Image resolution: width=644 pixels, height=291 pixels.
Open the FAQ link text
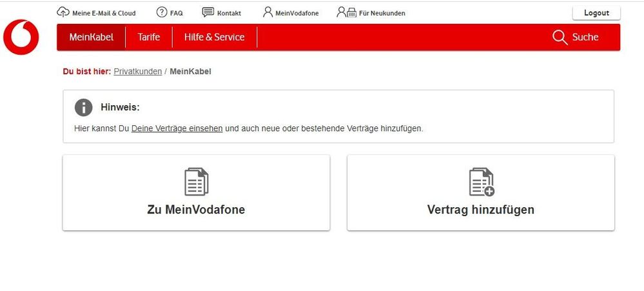pos(177,13)
